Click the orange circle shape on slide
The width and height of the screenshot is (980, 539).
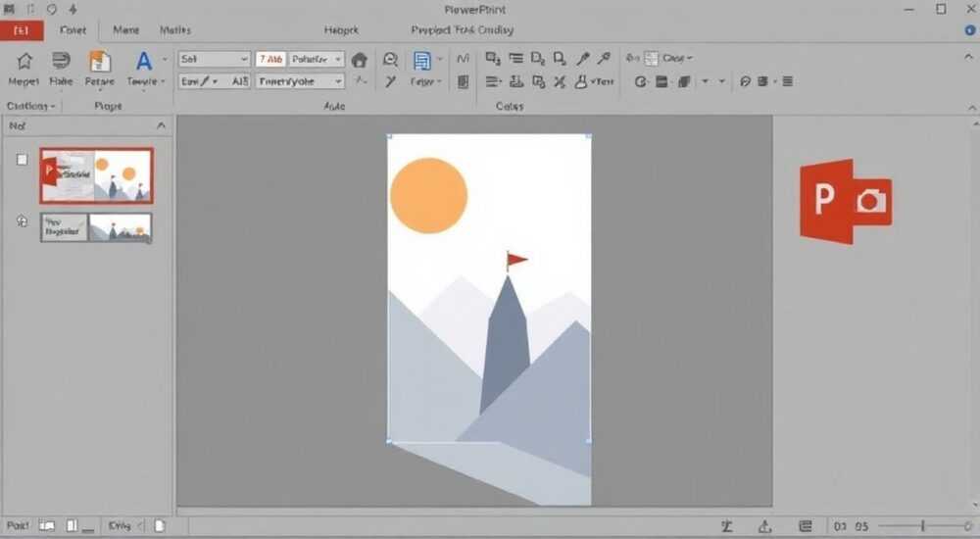tap(429, 196)
